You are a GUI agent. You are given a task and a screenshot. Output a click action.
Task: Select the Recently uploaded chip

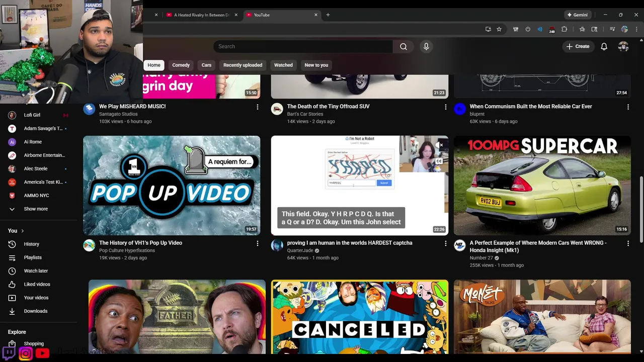pos(243,65)
